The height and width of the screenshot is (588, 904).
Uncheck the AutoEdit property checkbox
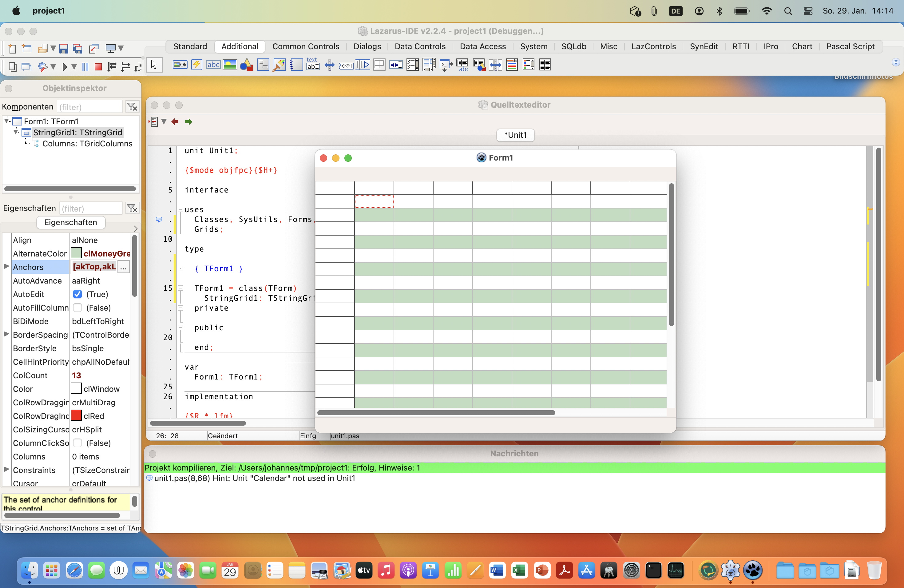tap(77, 294)
